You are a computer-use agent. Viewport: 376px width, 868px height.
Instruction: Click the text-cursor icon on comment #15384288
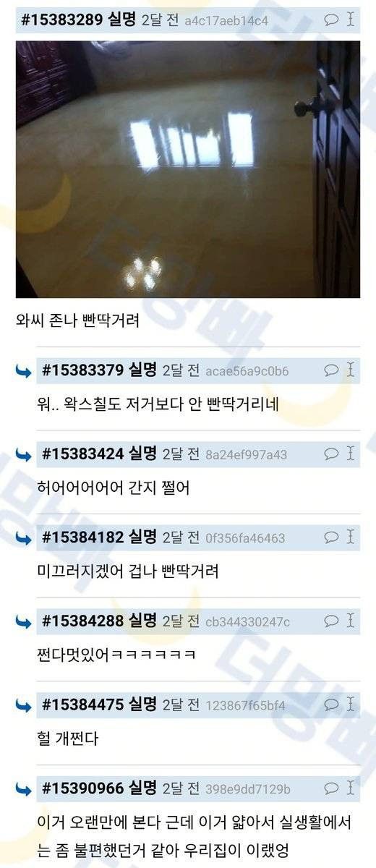[x=351, y=621]
